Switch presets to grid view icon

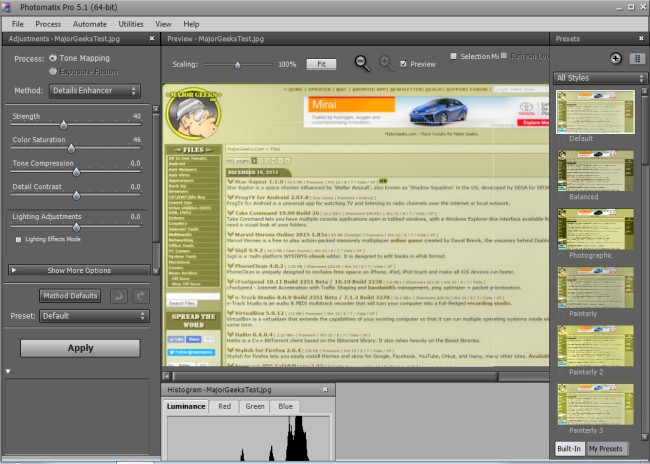pyautogui.click(x=636, y=59)
